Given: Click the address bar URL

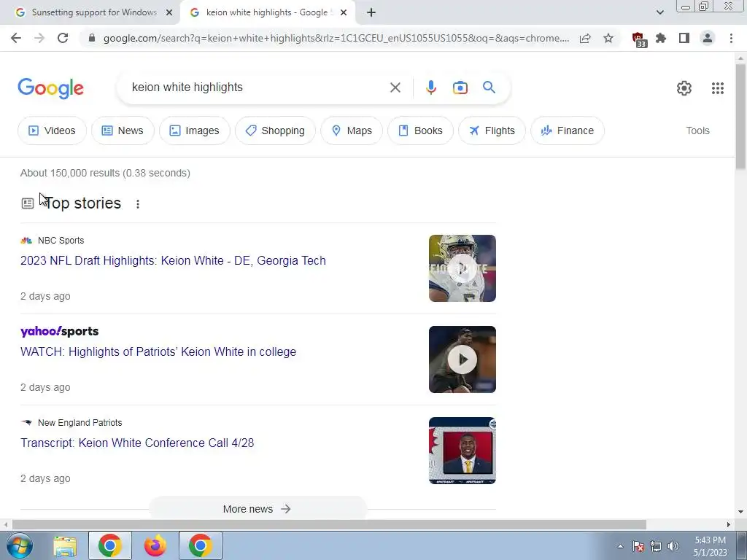Looking at the screenshot, I should [336, 38].
